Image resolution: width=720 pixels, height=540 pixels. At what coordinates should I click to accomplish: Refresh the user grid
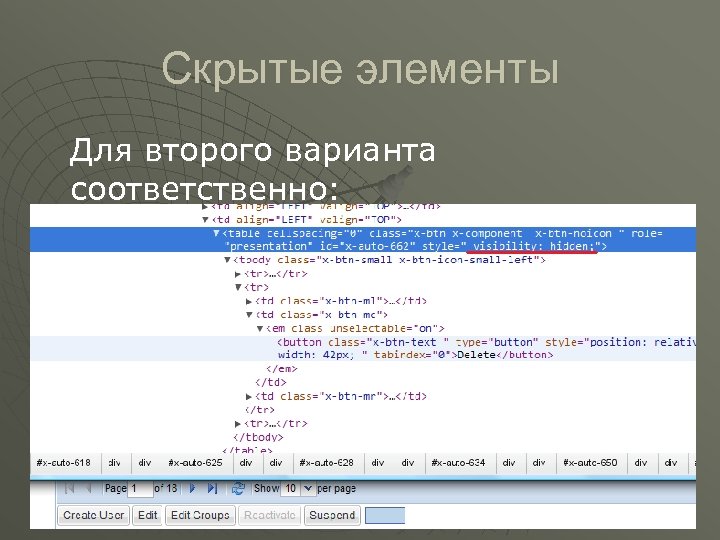(x=238, y=489)
